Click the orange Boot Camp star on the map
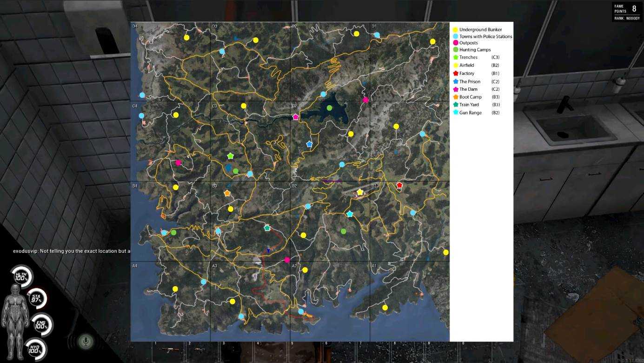644x363 pixels. 227,193
